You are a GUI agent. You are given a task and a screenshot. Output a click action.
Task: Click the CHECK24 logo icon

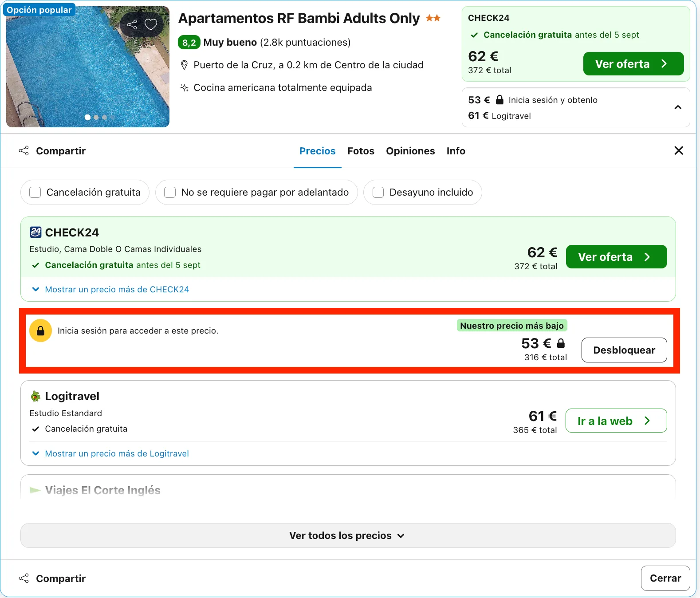pos(35,232)
